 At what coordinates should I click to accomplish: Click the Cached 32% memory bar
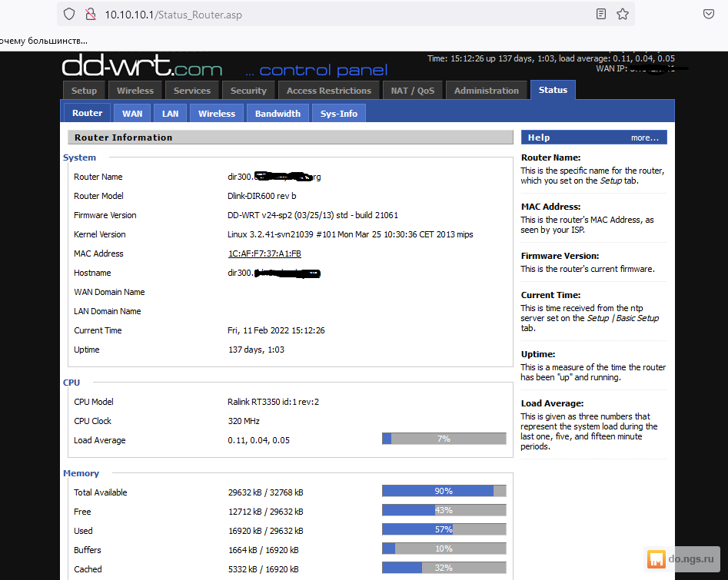(x=444, y=568)
